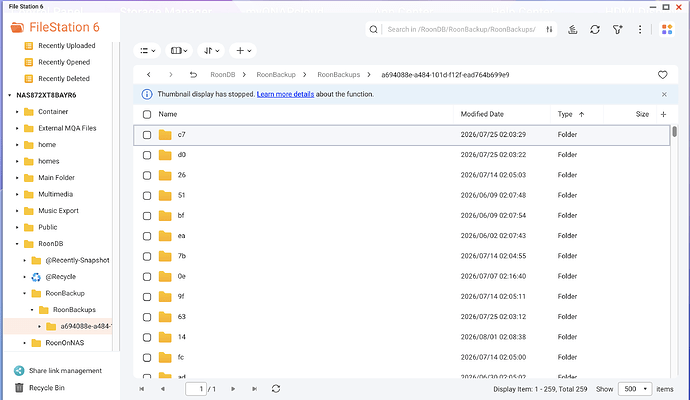
Task: Click the page number input box
Action: pyautogui.click(x=196, y=389)
